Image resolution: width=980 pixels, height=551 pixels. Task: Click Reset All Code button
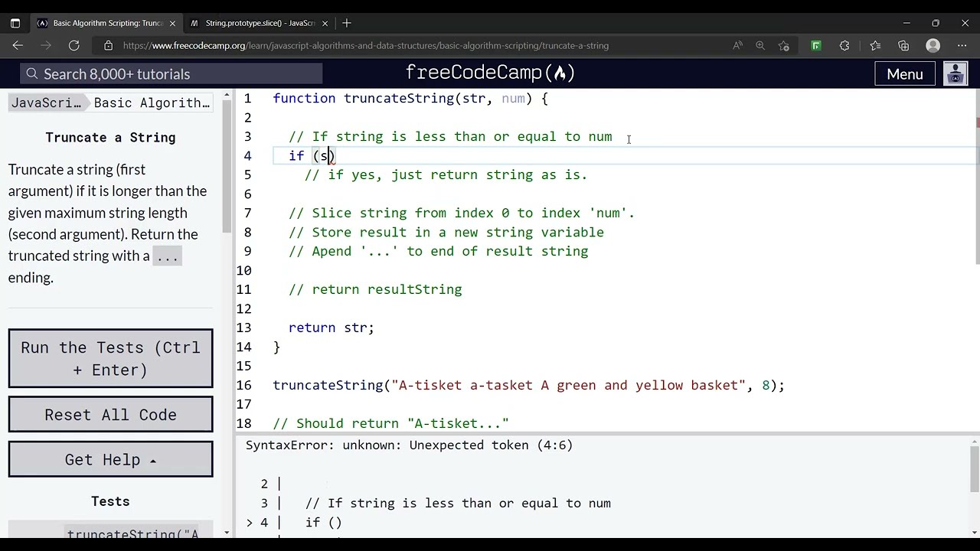(x=111, y=415)
